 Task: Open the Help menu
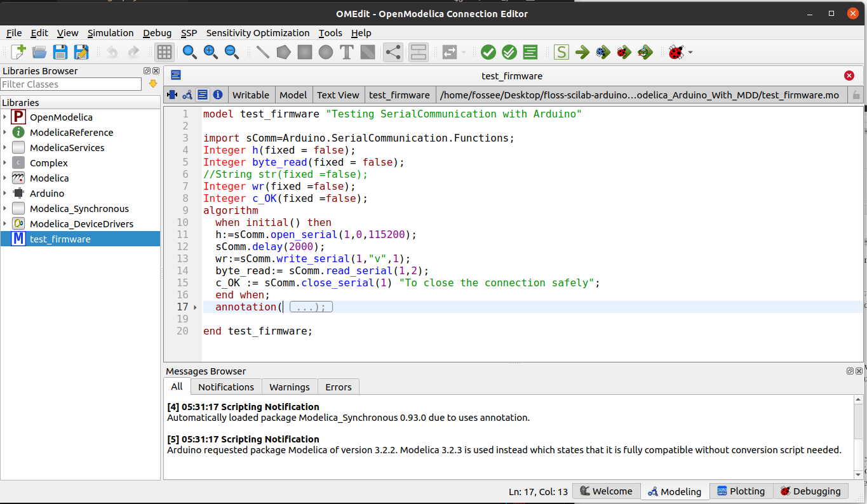pyautogui.click(x=361, y=33)
